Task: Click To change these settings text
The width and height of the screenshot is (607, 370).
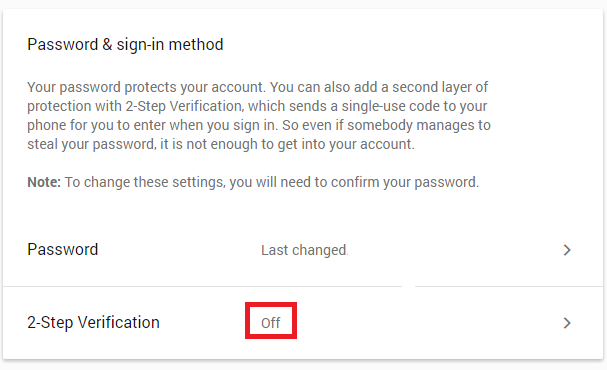Action: pyautogui.click(x=145, y=182)
